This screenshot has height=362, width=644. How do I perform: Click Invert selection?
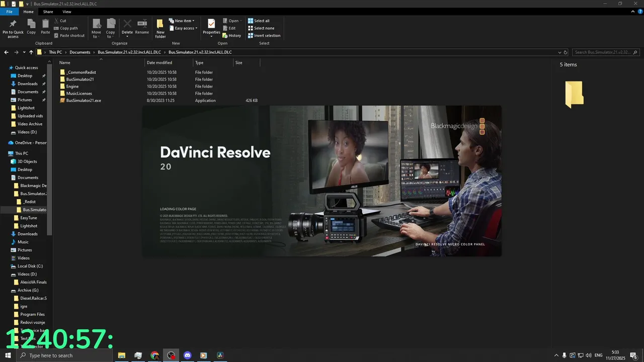tap(264, 36)
